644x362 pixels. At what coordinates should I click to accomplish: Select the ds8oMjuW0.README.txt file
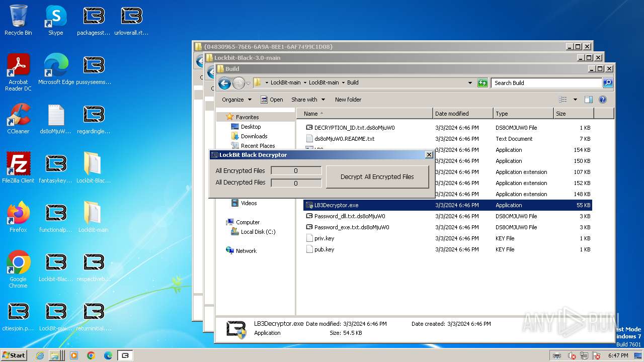click(448, 139)
